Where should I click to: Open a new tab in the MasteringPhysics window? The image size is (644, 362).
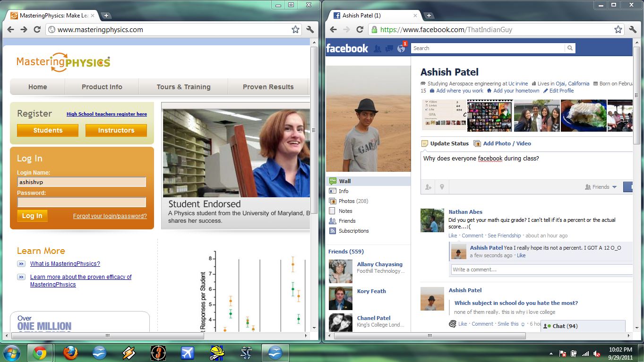[x=106, y=16]
